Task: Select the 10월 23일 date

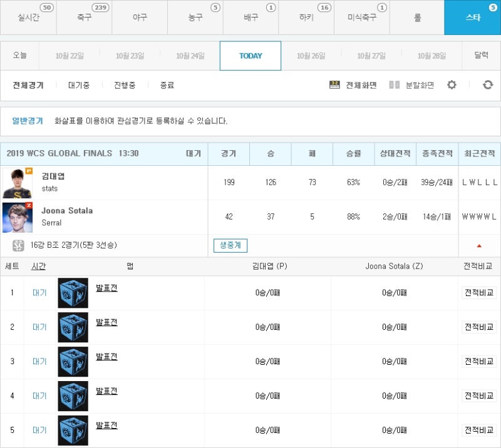Action: click(130, 56)
